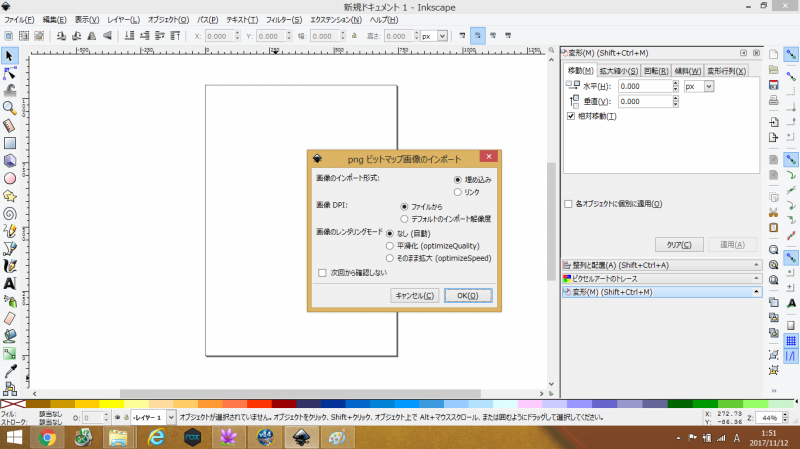
Task: Select the Selector arrow tool
Action: pos(9,56)
